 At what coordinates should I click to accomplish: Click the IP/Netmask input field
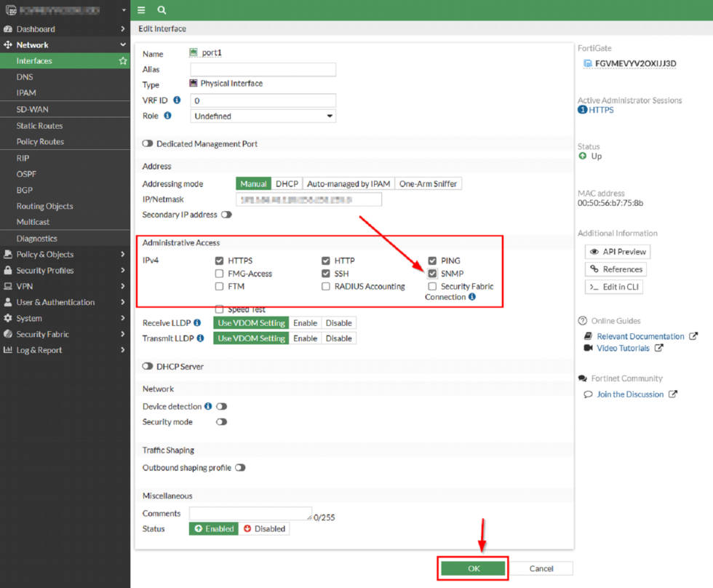[x=308, y=199]
